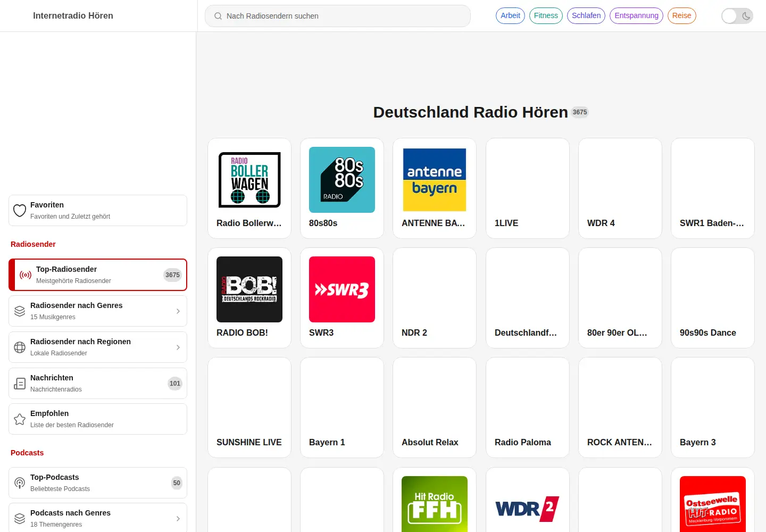Screen dimensions: 766x532
Task: Click the Radiosender nach Regionen globe icon
Action: [20, 347]
